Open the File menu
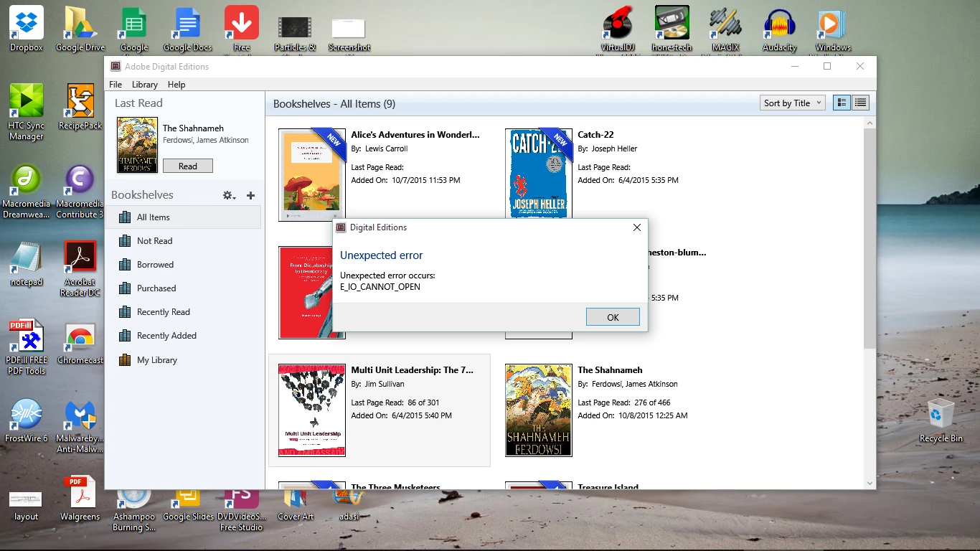 click(116, 85)
